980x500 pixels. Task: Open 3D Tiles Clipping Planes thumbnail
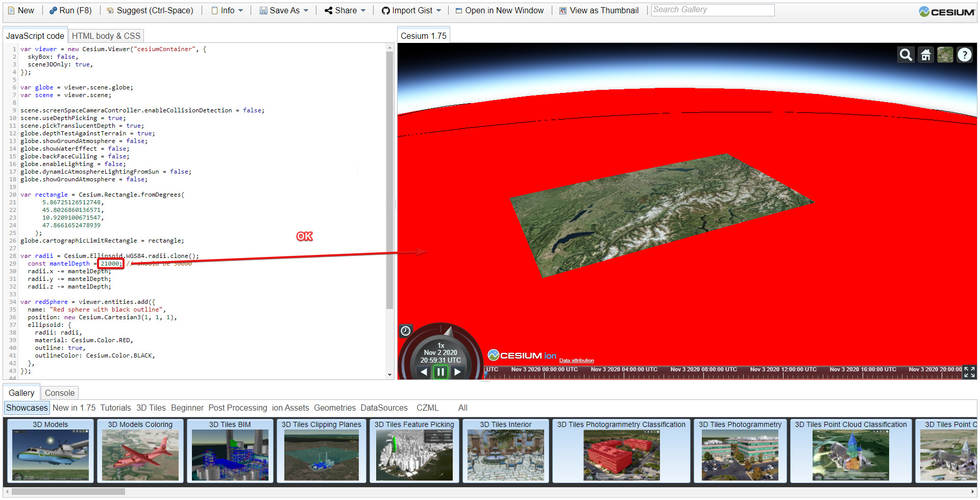tap(322, 450)
